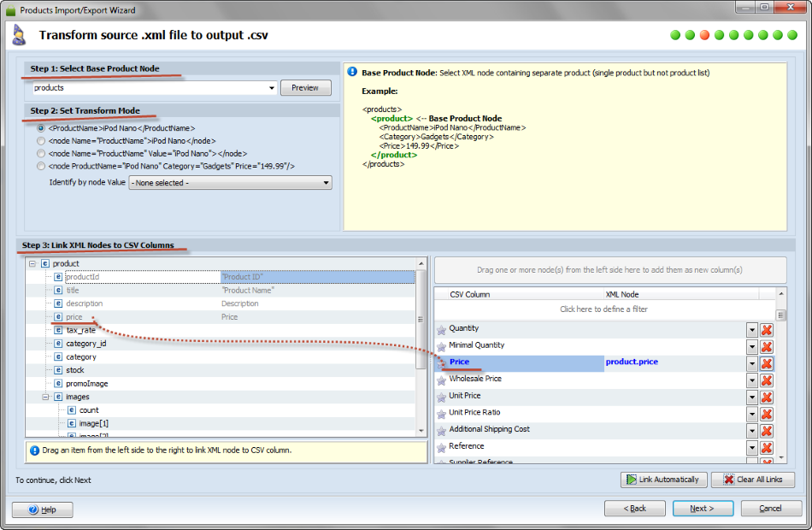
Task: Open XML node dropdown for Unit Price Ratio
Action: pyautogui.click(x=752, y=414)
